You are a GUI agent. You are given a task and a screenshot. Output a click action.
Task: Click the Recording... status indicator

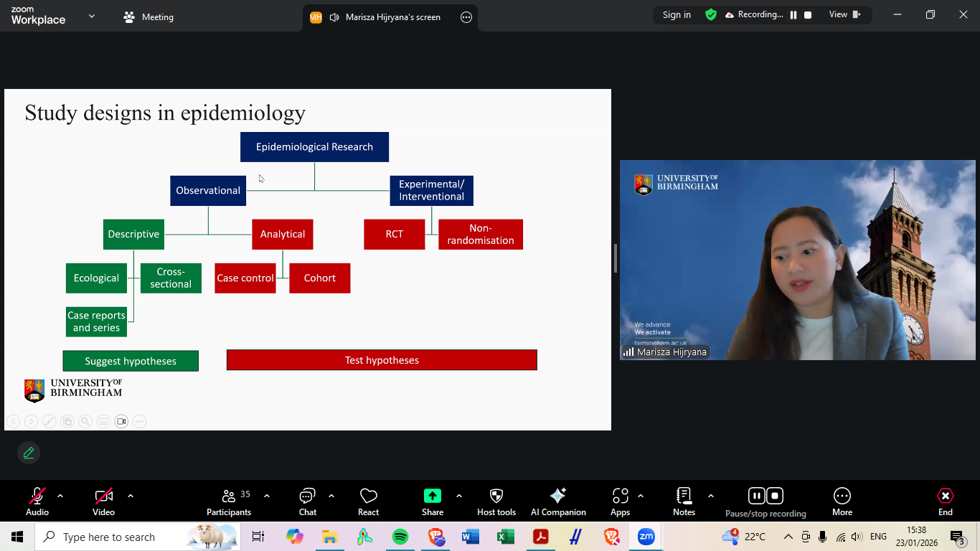pyautogui.click(x=754, y=14)
